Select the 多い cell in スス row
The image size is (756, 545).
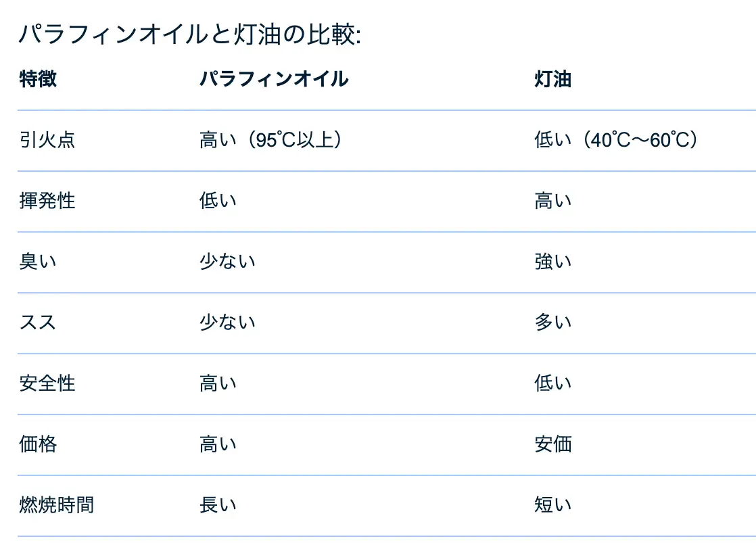tap(552, 323)
